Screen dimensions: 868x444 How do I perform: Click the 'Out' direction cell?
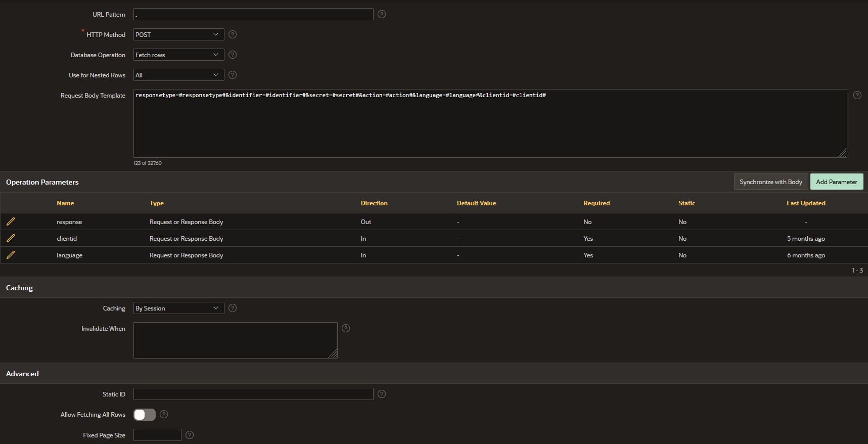point(366,222)
